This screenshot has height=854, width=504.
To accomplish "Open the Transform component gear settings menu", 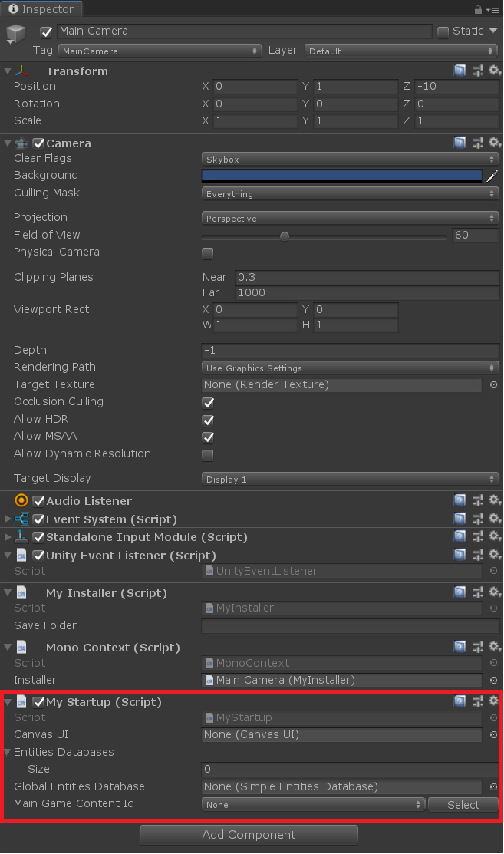I will coord(494,71).
